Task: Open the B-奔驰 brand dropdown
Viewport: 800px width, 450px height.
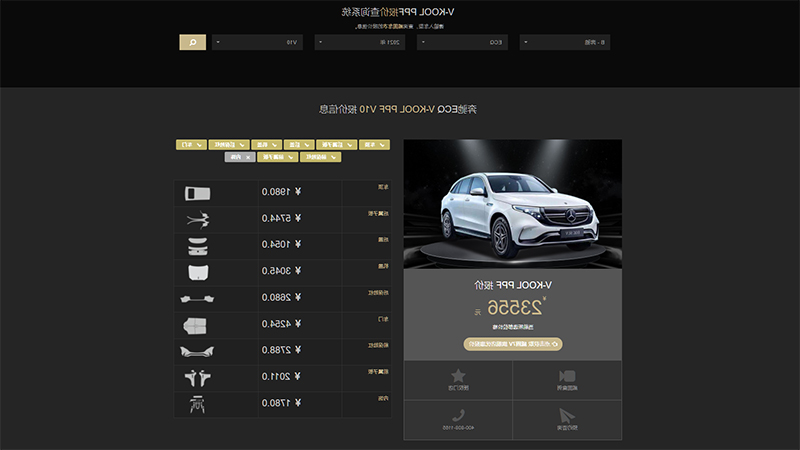Action: [x=565, y=42]
